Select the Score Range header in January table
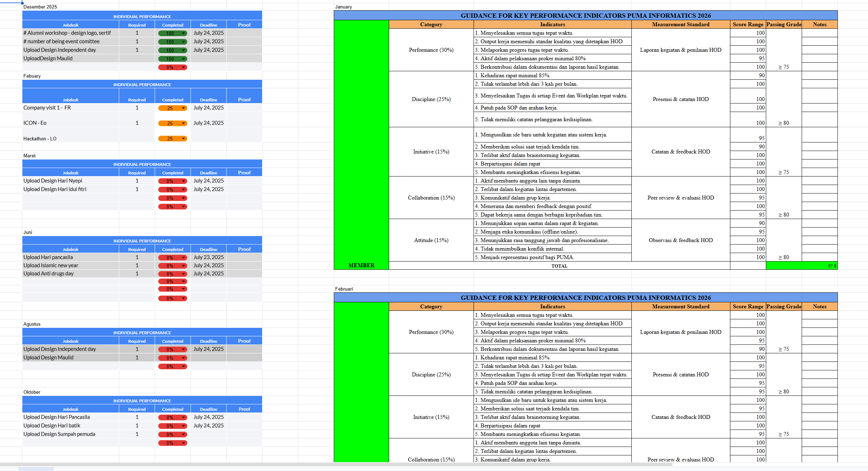 click(748, 24)
